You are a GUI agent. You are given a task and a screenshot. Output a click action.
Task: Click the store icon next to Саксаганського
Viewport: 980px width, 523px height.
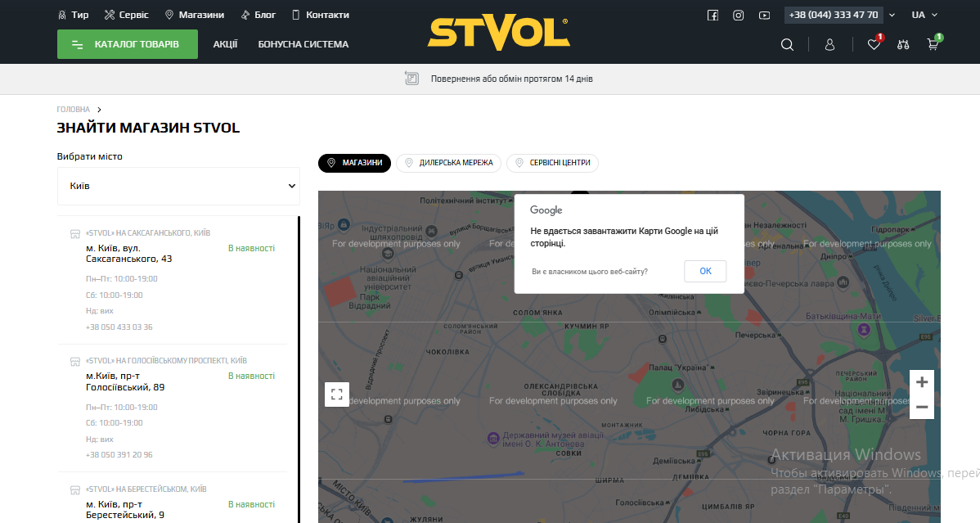click(75, 234)
